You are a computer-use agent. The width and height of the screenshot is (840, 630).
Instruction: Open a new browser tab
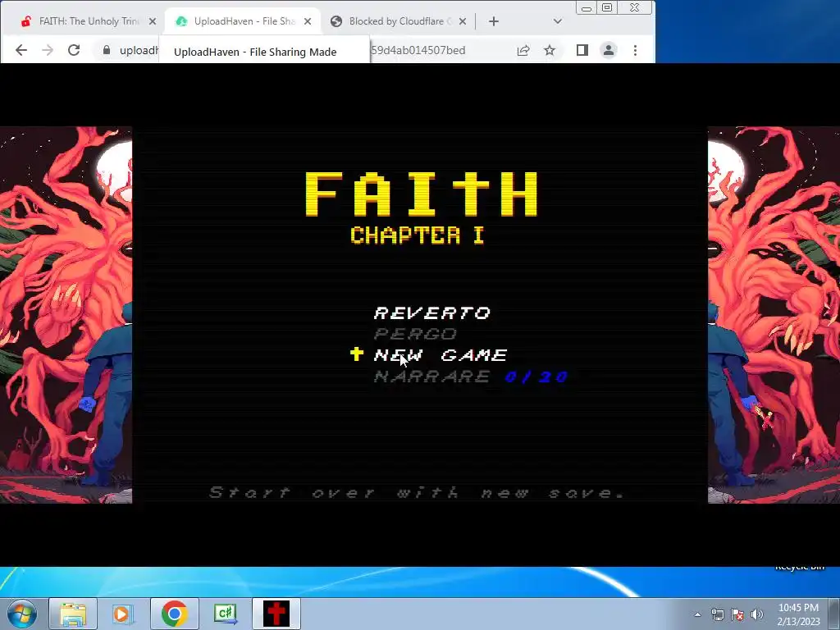pyautogui.click(x=493, y=21)
